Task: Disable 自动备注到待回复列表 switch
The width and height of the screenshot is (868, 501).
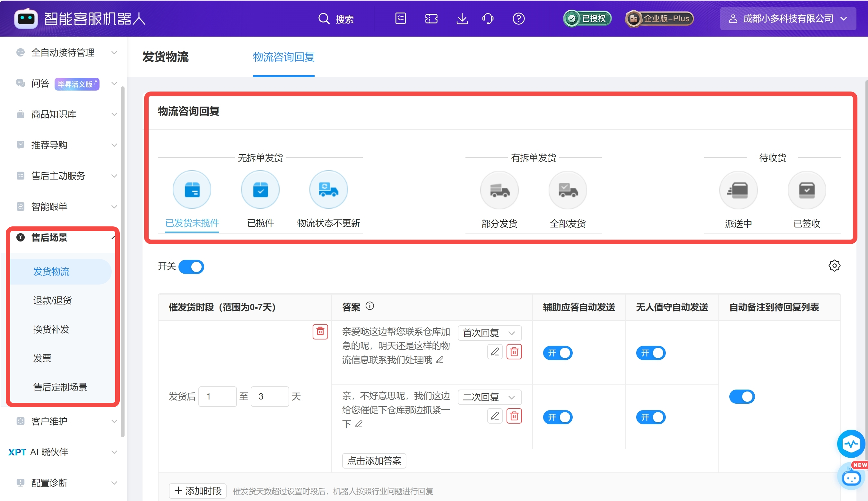Action: click(742, 396)
